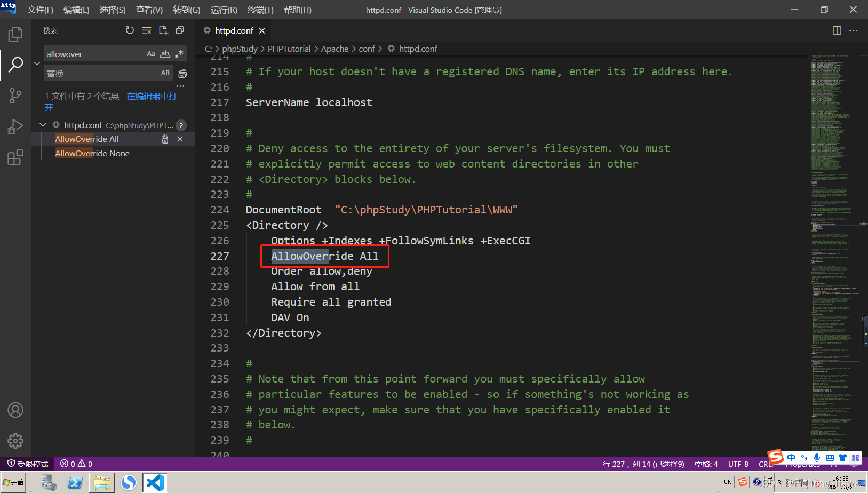Open errors and warnings status item
This screenshot has height=494, width=868.
pyautogui.click(x=76, y=464)
